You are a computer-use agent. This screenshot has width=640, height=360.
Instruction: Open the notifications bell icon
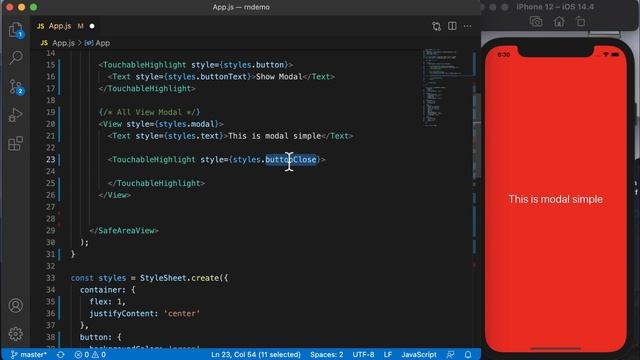click(x=468, y=354)
